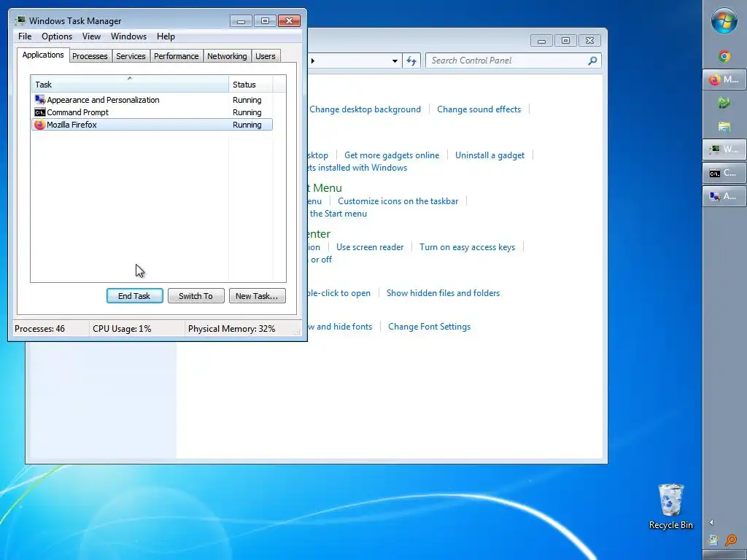Show hidden system tray icons
Viewport: 747px width, 560px height.
click(712, 522)
